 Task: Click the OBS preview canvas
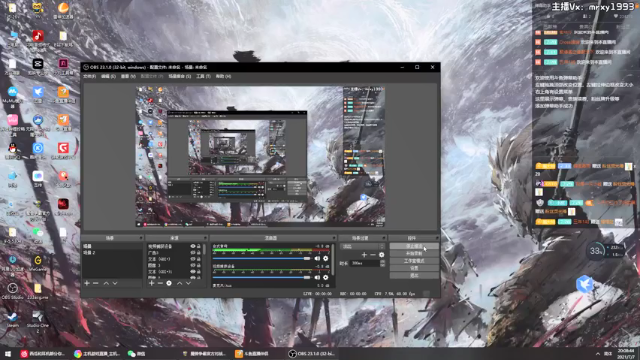click(x=260, y=157)
